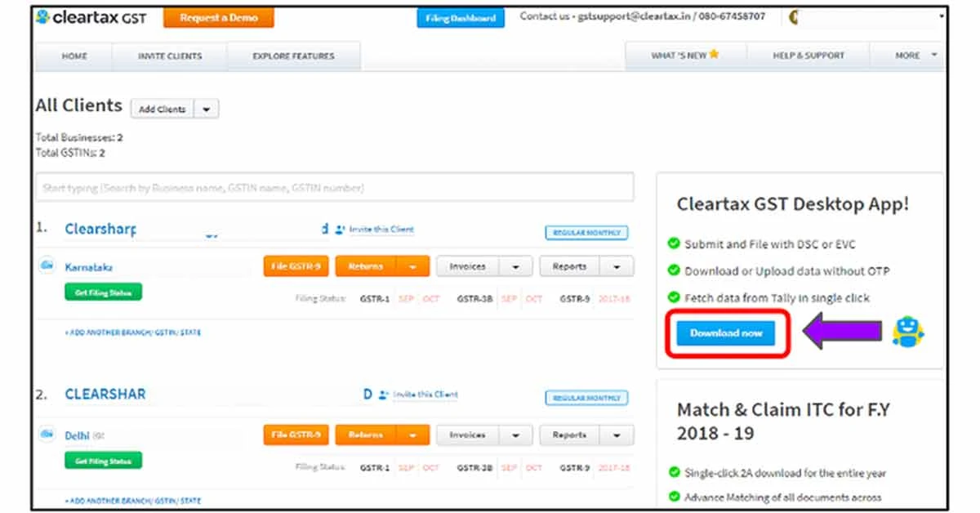Click the invite person icon next to Clearsharp
The image size is (980, 513).
coord(341,230)
